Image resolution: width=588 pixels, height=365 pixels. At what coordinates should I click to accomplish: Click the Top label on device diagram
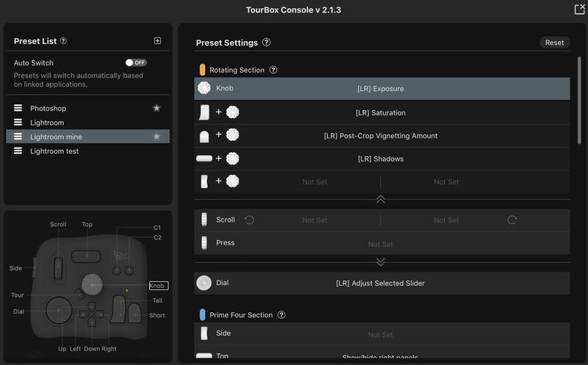coord(87,224)
